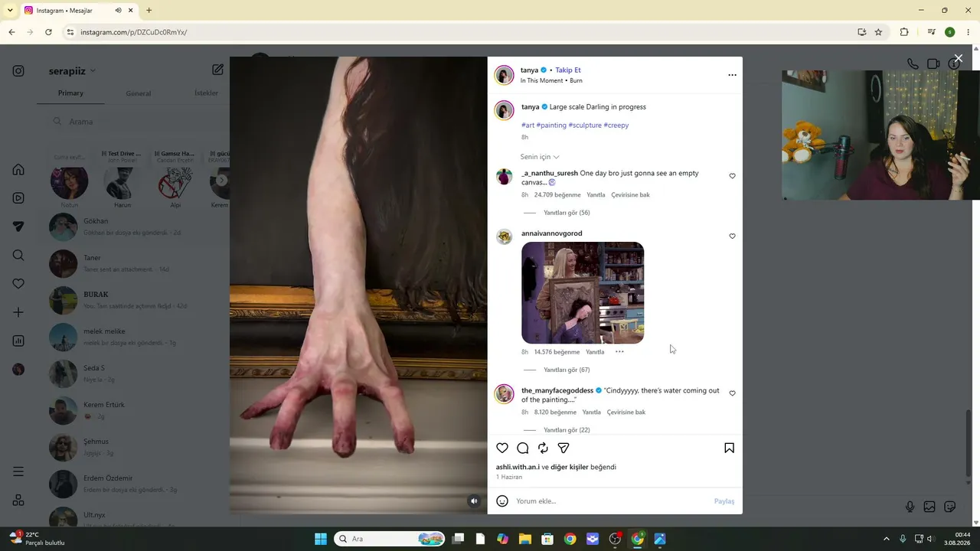
Task: Go to Home in Instagram sidebar
Action: (x=18, y=170)
